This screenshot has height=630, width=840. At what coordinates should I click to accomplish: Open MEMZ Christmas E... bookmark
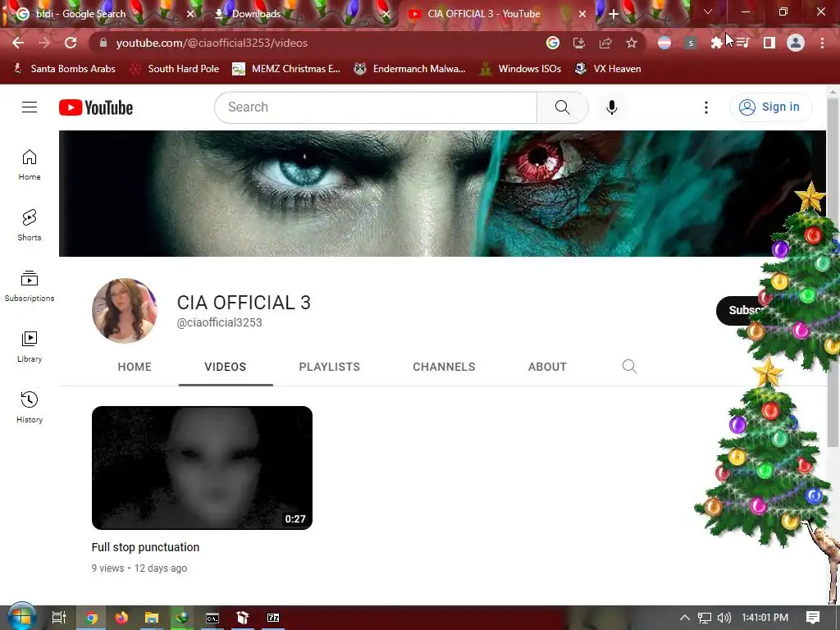click(286, 69)
